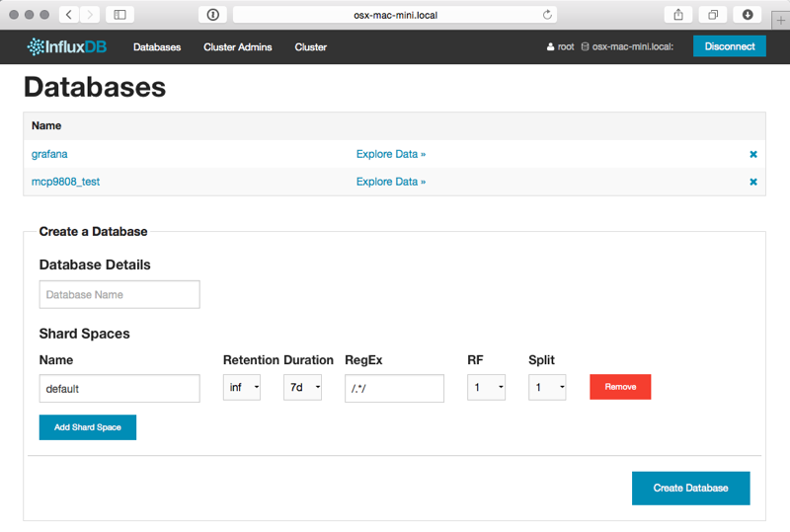The height and width of the screenshot is (532, 790).
Task: Open the Databases nav item
Action: 157,46
